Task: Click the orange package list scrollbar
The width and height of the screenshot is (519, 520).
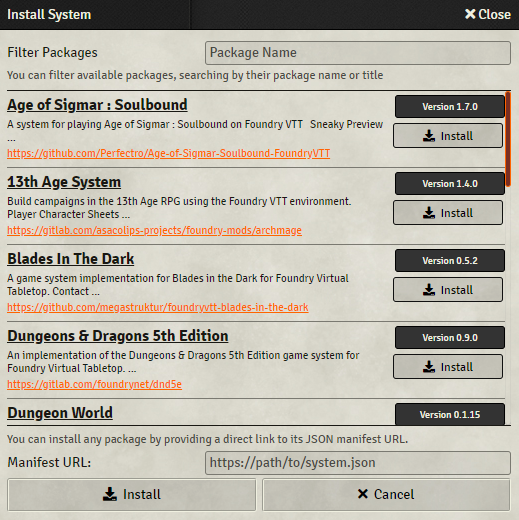Action: (508, 139)
